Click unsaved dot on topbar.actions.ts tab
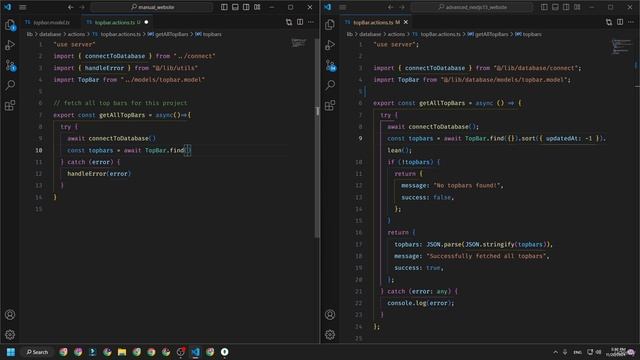 (146, 22)
